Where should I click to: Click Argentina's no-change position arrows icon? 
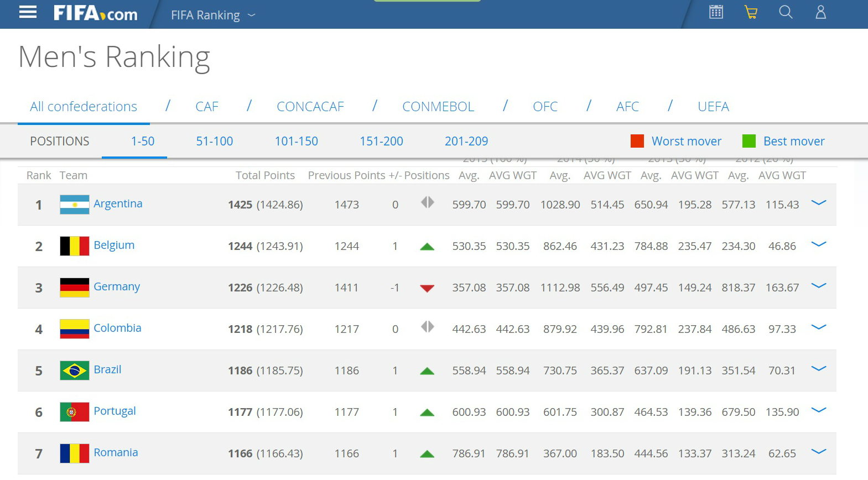[x=427, y=203]
